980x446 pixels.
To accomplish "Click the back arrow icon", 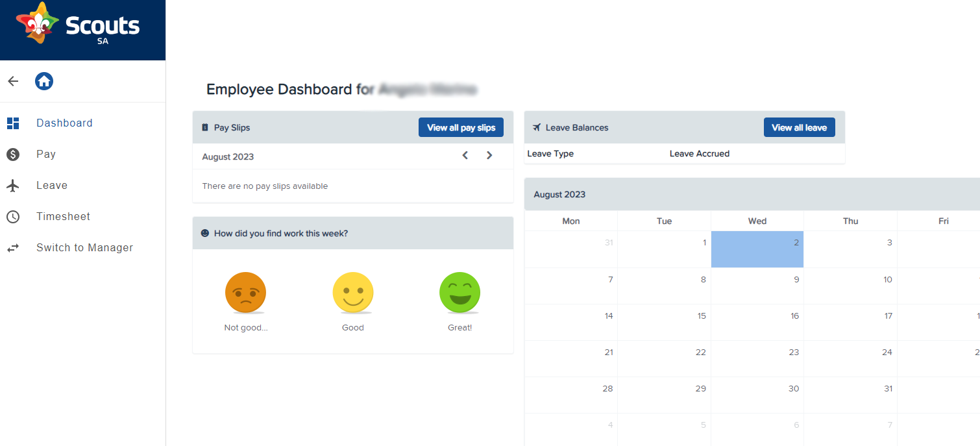I will coord(13,81).
